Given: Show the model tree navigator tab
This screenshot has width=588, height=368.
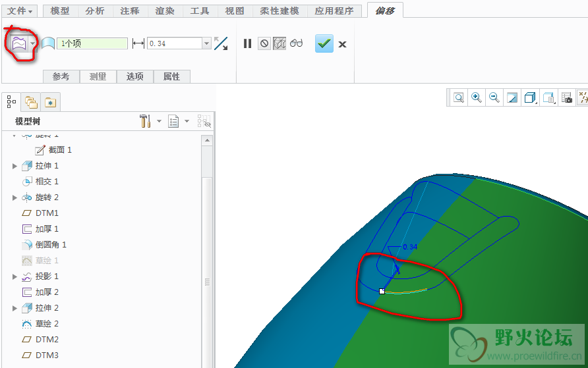Looking at the screenshot, I should click(11, 102).
